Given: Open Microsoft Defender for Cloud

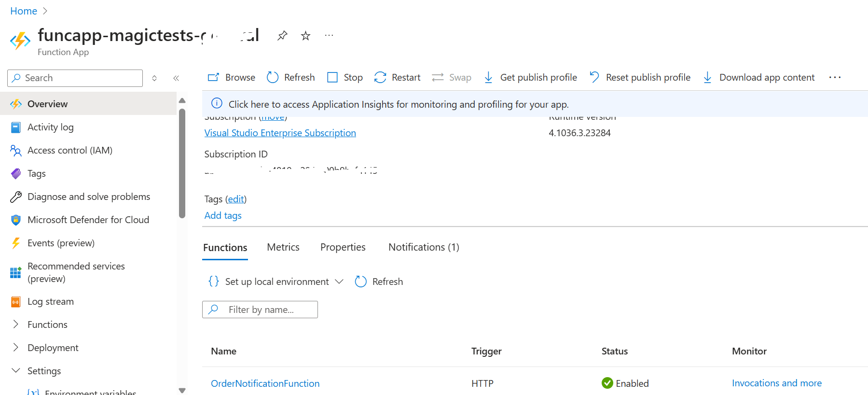Looking at the screenshot, I should coord(88,220).
